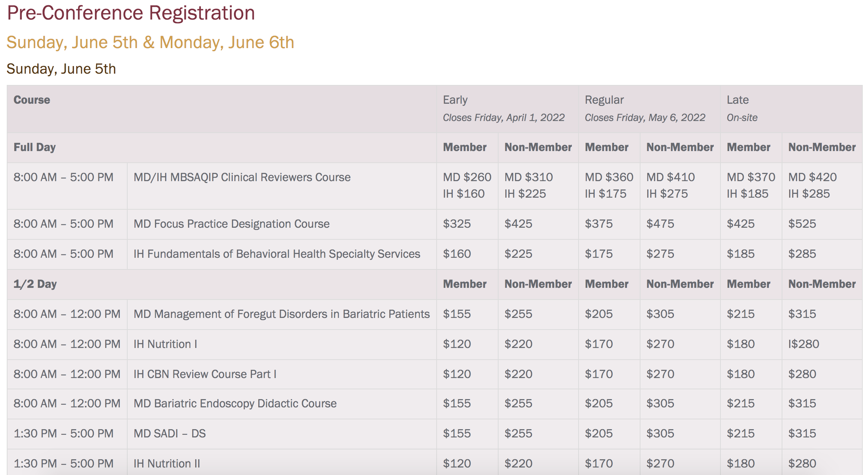
Task: Click the MD SADI – DS course name
Action: [x=170, y=434]
